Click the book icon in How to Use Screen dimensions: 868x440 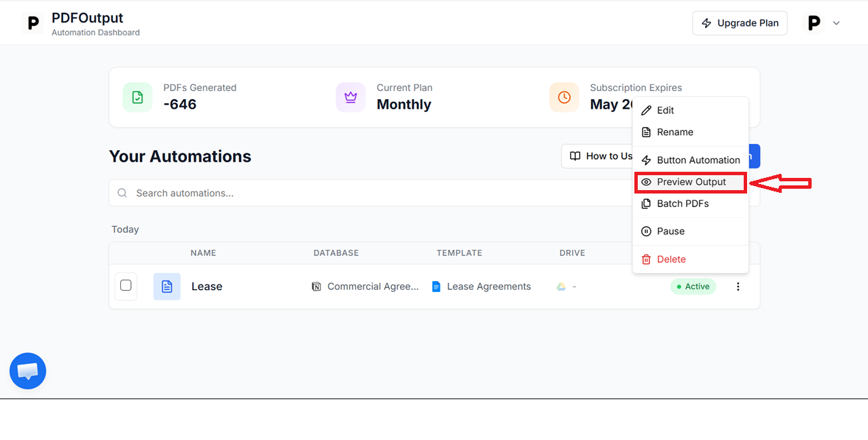coord(575,156)
